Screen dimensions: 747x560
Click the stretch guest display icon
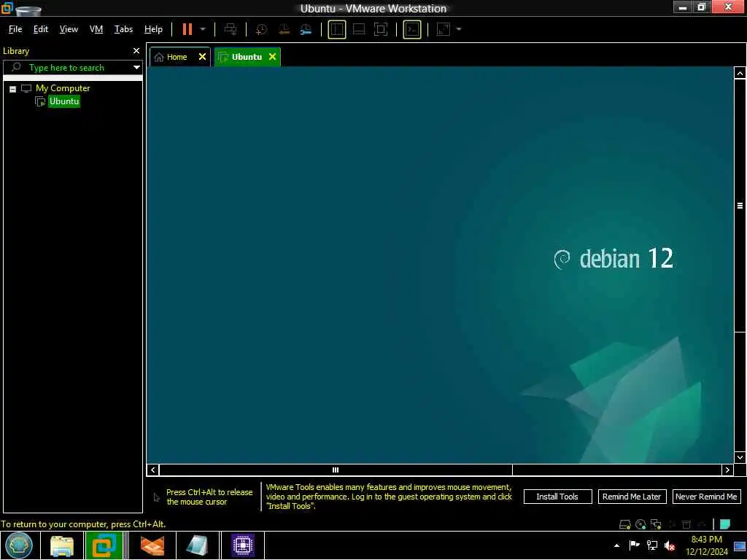[444, 29]
